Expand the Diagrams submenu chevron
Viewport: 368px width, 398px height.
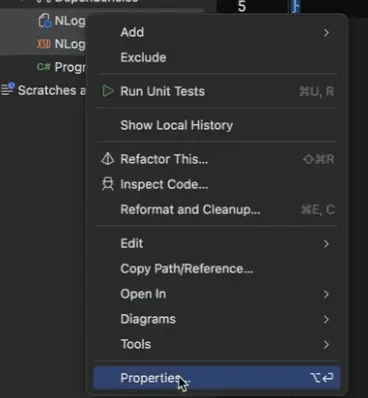tap(326, 319)
